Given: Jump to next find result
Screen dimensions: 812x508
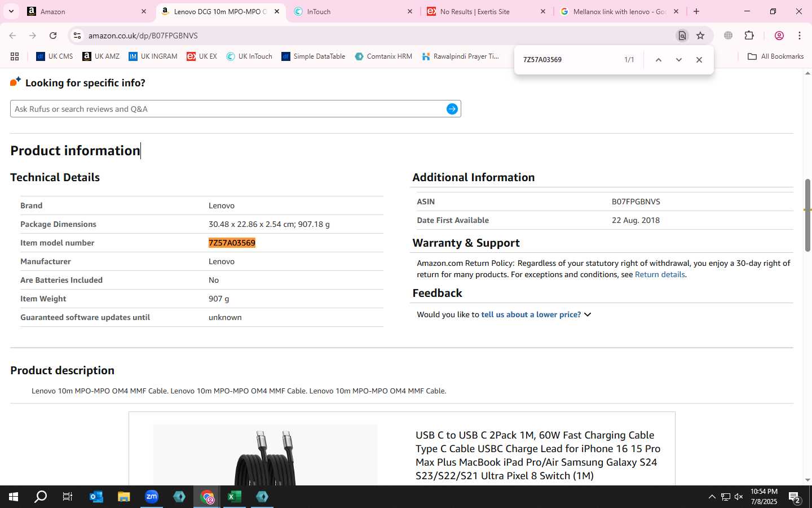Looking at the screenshot, I should 679,60.
